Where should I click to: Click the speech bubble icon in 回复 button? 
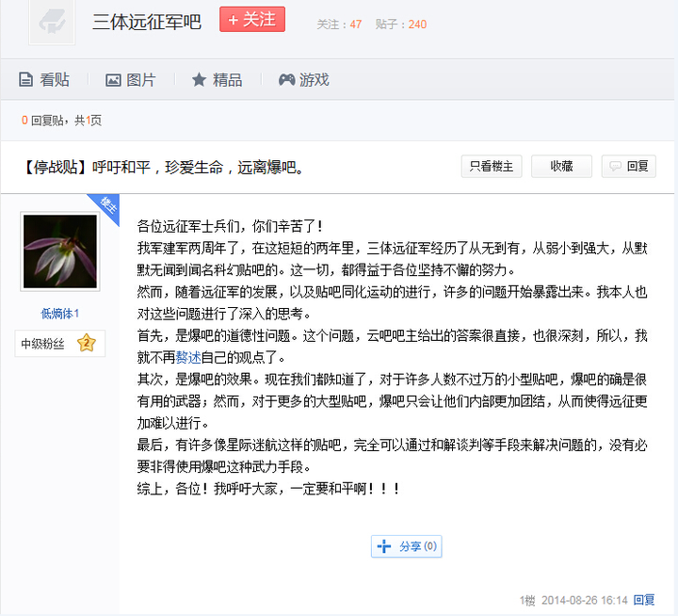click(615, 166)
